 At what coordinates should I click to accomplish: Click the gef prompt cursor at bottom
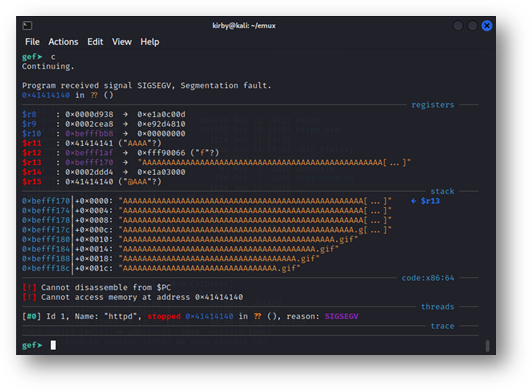pos(53,345)
